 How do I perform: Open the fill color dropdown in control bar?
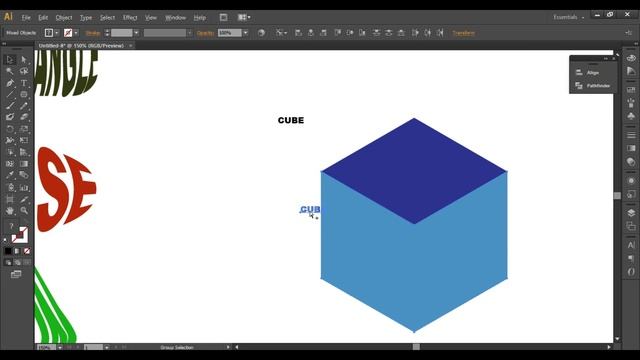tap(56, 33)
